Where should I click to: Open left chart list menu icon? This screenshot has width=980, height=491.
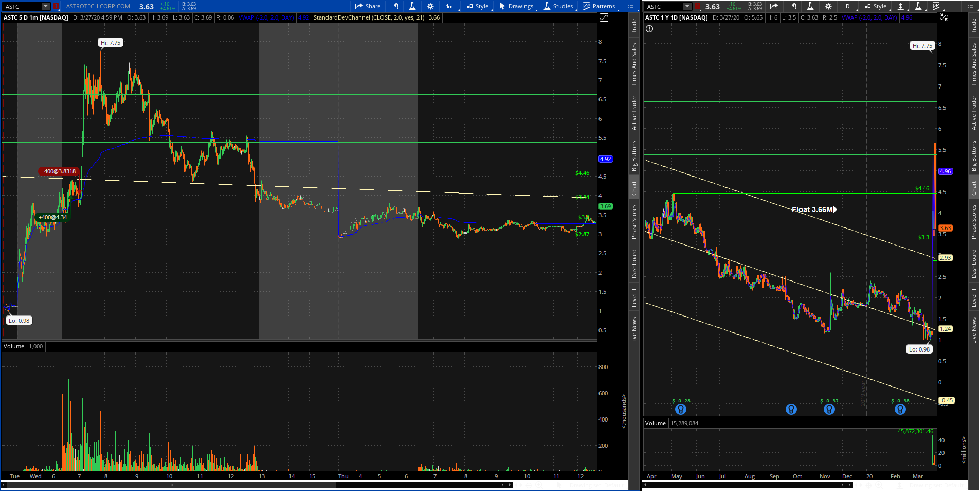pos(631,6)
